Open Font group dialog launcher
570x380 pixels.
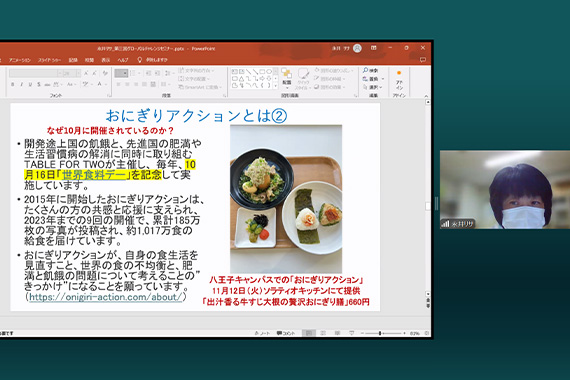pyautogui.click(x=109, y=96)
